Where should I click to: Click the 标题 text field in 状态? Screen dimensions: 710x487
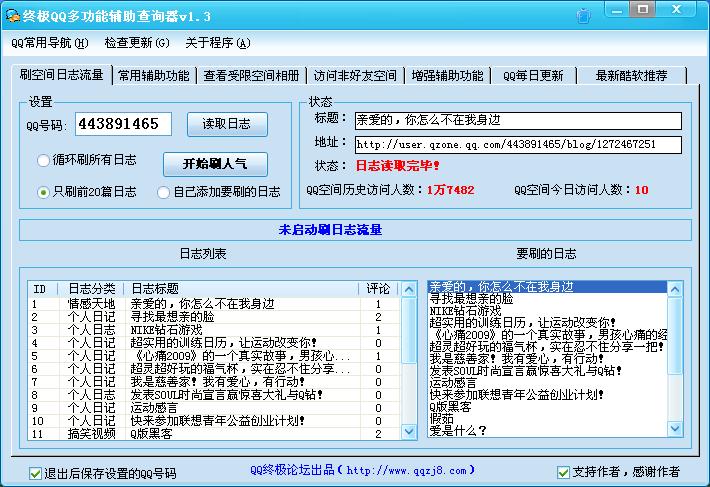(518, 120)
